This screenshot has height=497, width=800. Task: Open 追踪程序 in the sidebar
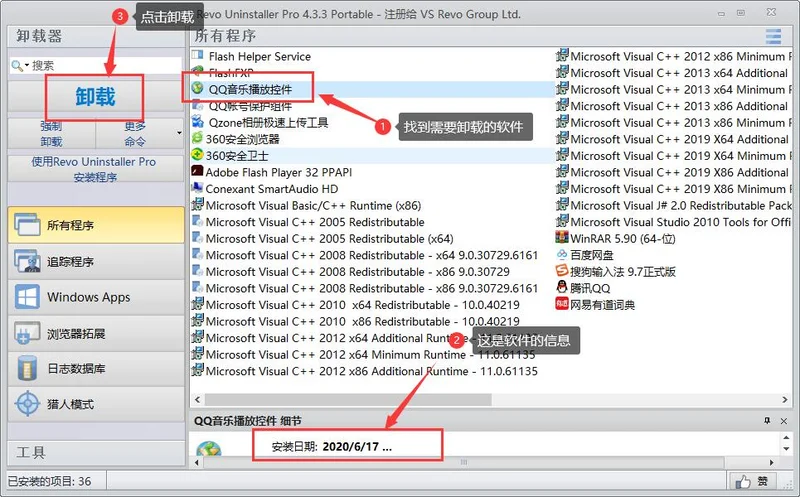[96, 262]
